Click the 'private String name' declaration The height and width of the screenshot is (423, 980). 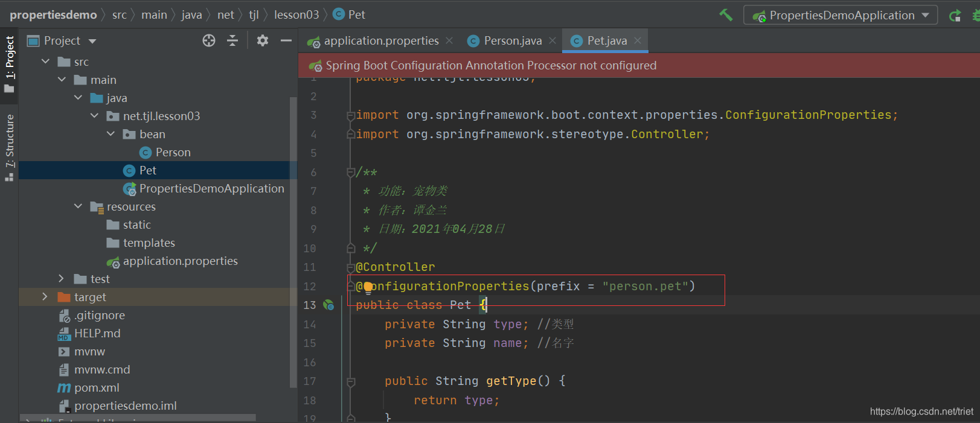coord(456,343)
